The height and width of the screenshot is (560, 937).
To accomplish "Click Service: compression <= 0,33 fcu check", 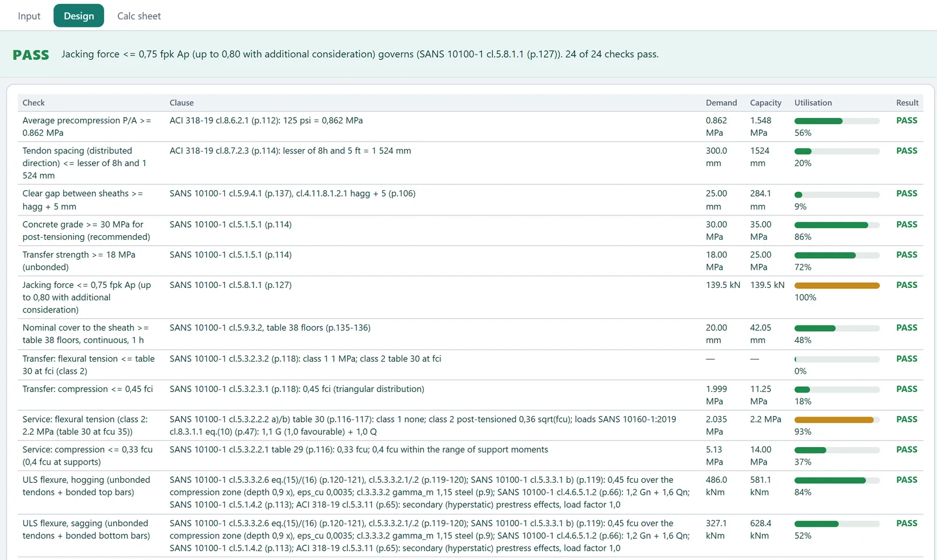I will tap(87, 456).
